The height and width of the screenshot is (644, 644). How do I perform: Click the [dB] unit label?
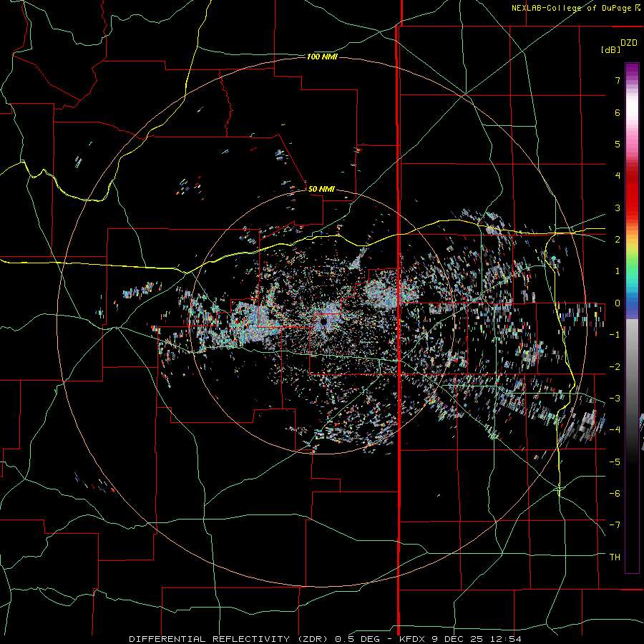(x=610, y=49)
